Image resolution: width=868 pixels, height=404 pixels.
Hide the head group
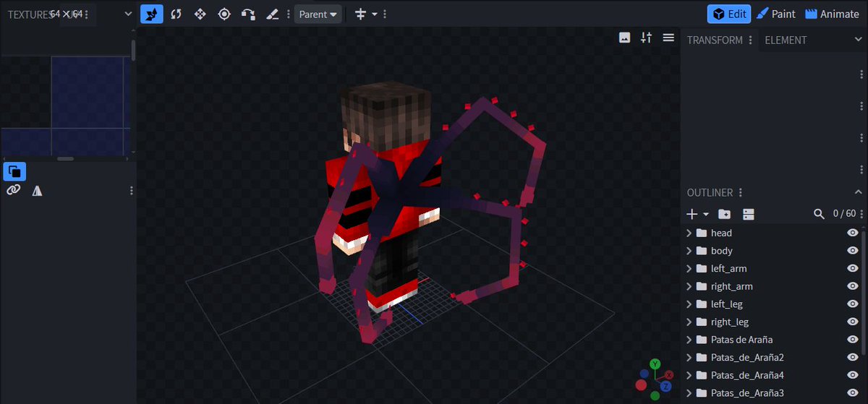[x=852, y=233]
